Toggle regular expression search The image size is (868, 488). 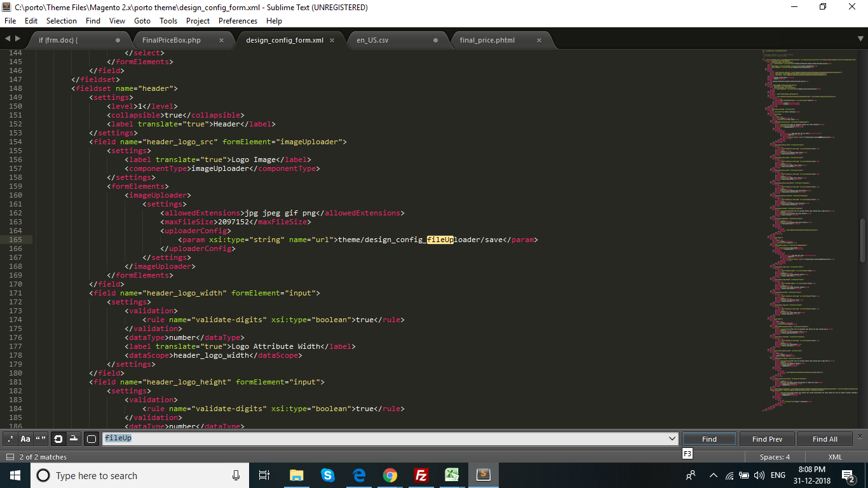click(x=10, y=438)
